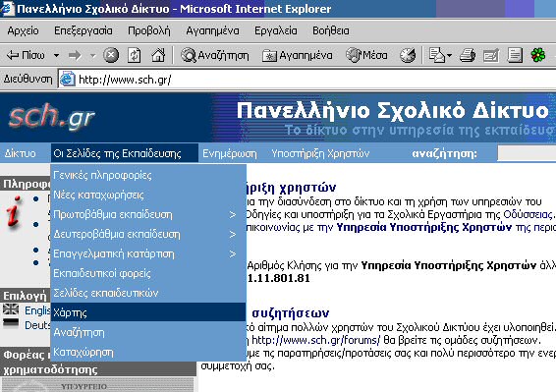Viewport: 556px width, 392px height.
Task: Open the Discuss toolbar icon
Action: (x=515, y=55)
